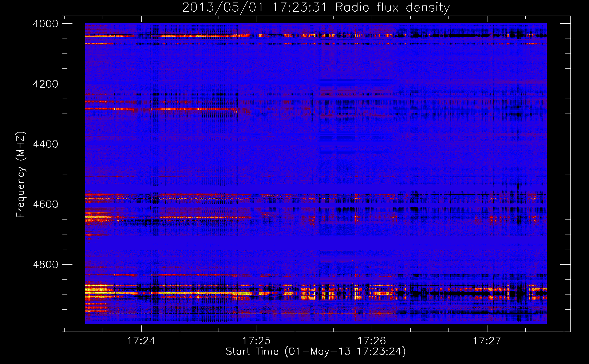Select the 4800 frequency tick label
Screen dimensions: 589x364
pyautogui.click(x=46, y=265)
